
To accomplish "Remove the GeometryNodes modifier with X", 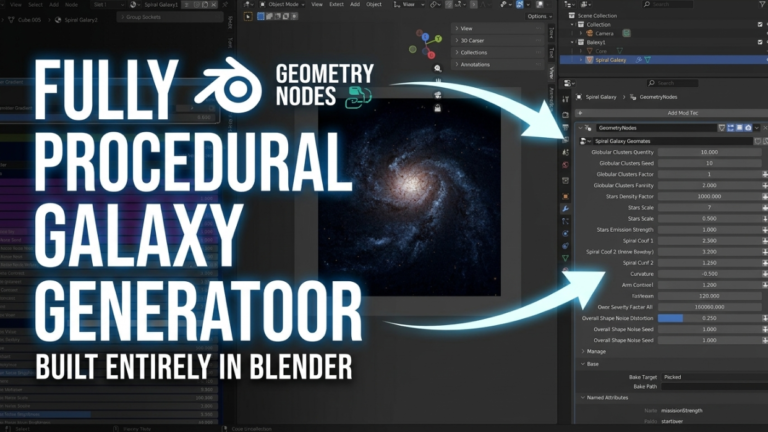I will 765,128.
